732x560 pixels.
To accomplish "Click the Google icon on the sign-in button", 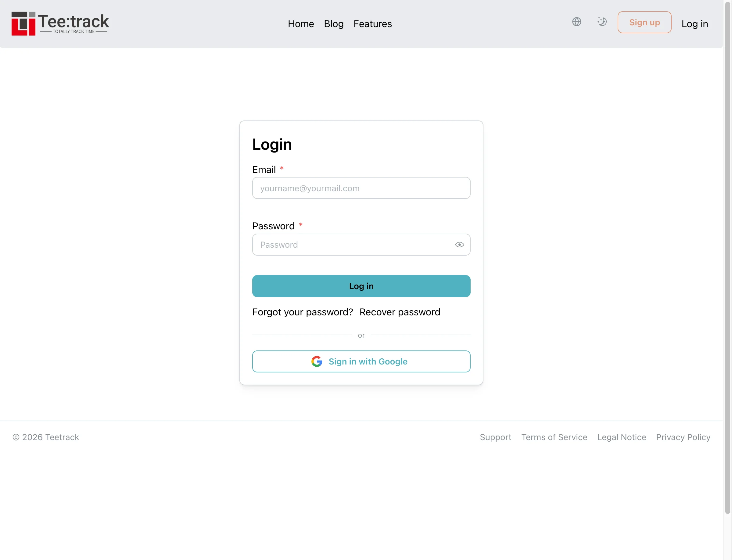I will point(317,361).
